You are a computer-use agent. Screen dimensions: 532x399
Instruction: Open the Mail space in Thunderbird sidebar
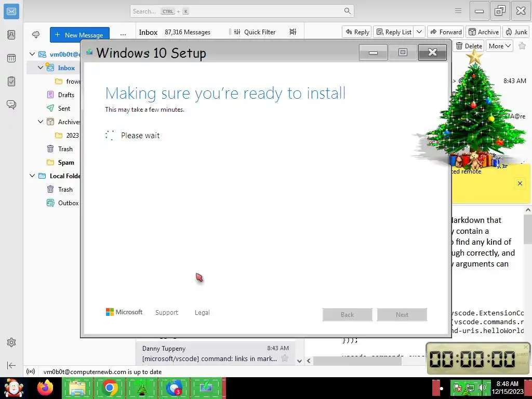click(x=11, y=11)
